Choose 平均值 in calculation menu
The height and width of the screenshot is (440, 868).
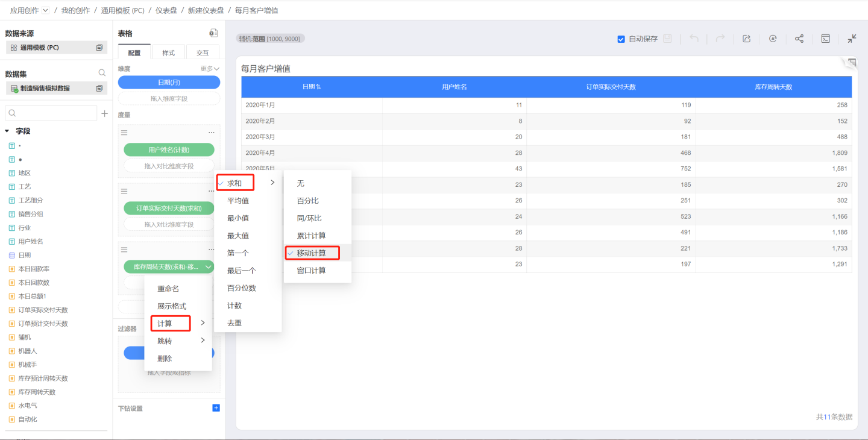(237, 201)
